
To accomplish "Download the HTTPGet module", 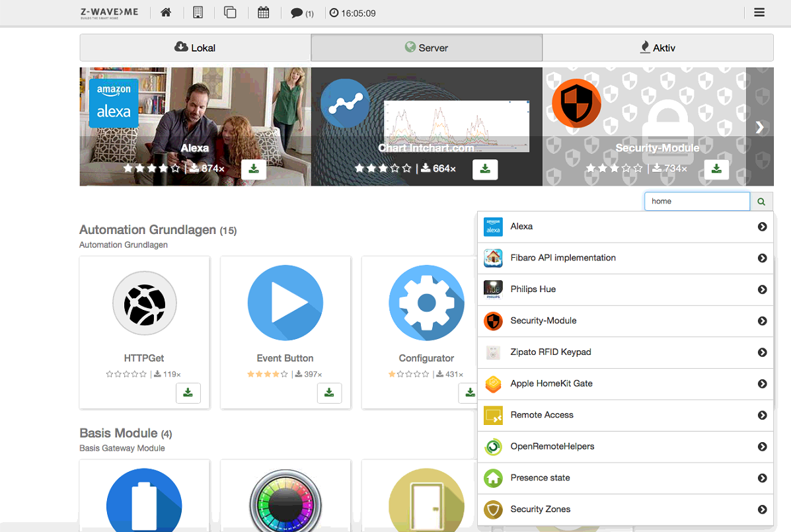I will 188,393.
